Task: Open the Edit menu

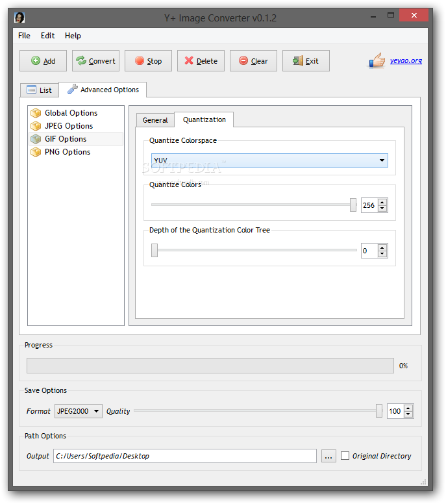Action: pos(47,36)
